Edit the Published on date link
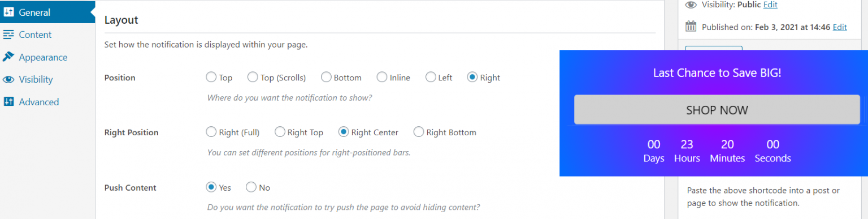The width and height of the screenshot is (868, 219). (x=840, y=27)
